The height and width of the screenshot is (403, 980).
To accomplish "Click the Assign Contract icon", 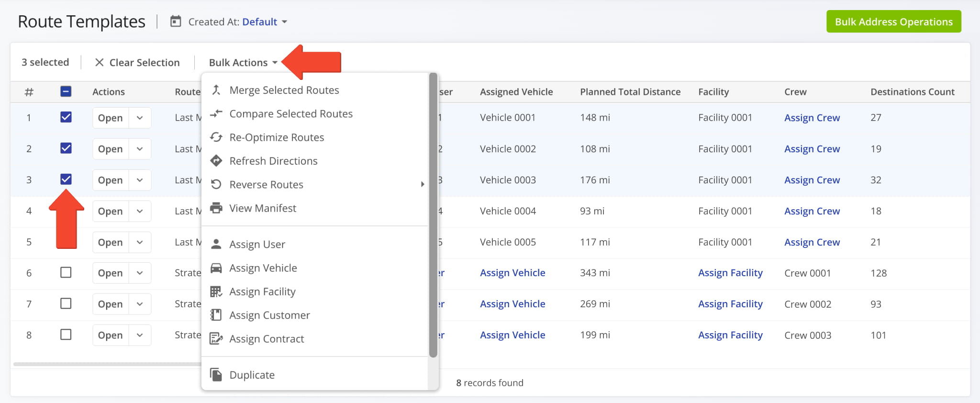I will pos(216,339).
